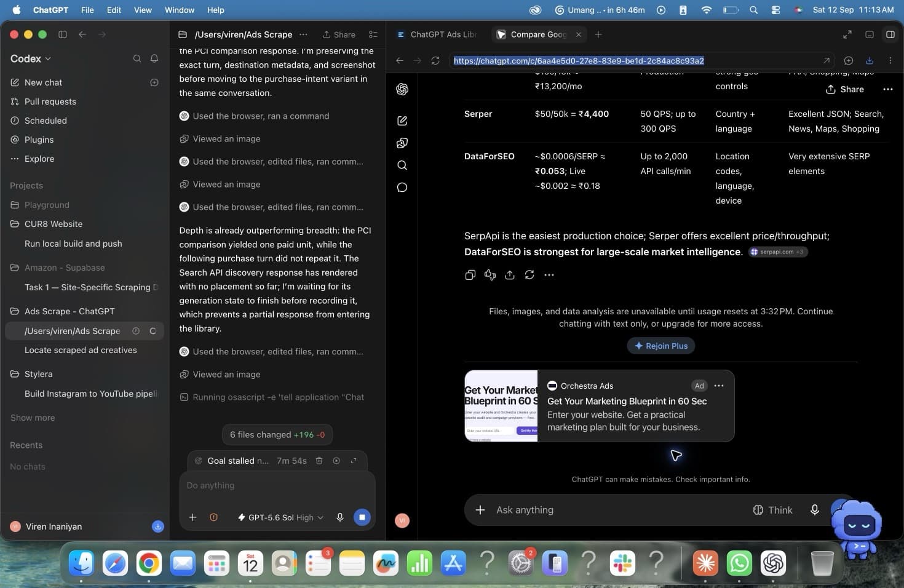Open search in the Codex sidebar
This screenshot has height=588, width=904.
coord(137,58)
